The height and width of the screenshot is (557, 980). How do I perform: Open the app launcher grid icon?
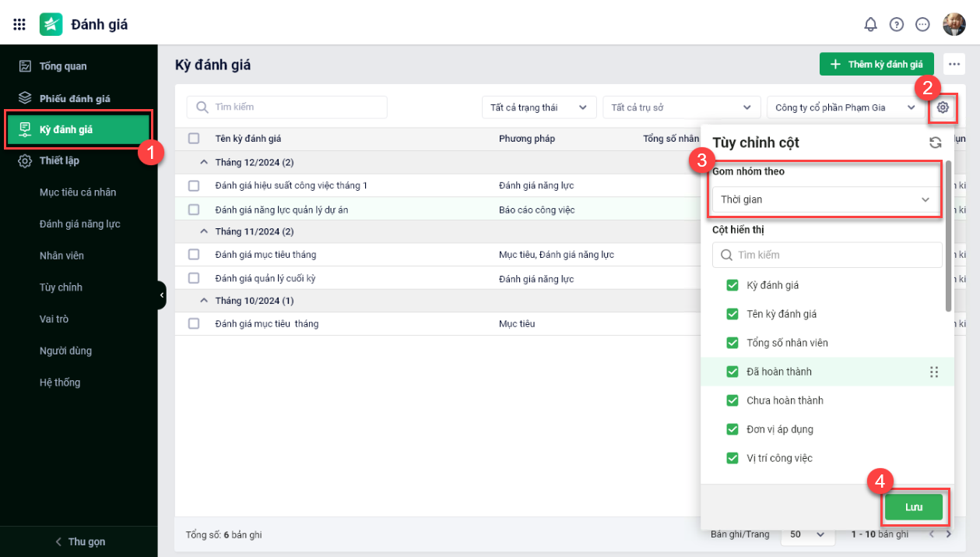click(x=19, y=24)
